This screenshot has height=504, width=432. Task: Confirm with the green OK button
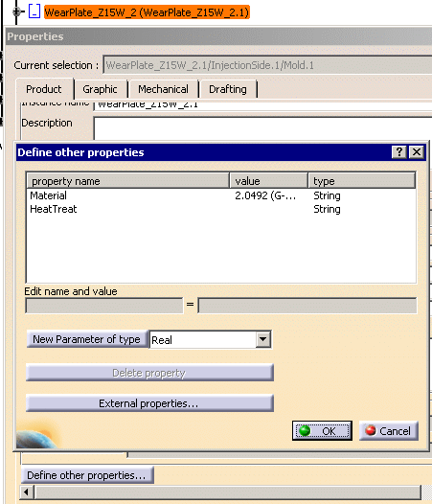322,431
